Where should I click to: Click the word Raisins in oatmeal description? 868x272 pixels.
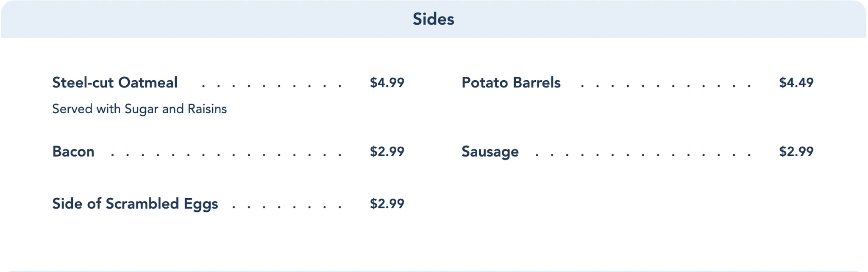[207, 109]
